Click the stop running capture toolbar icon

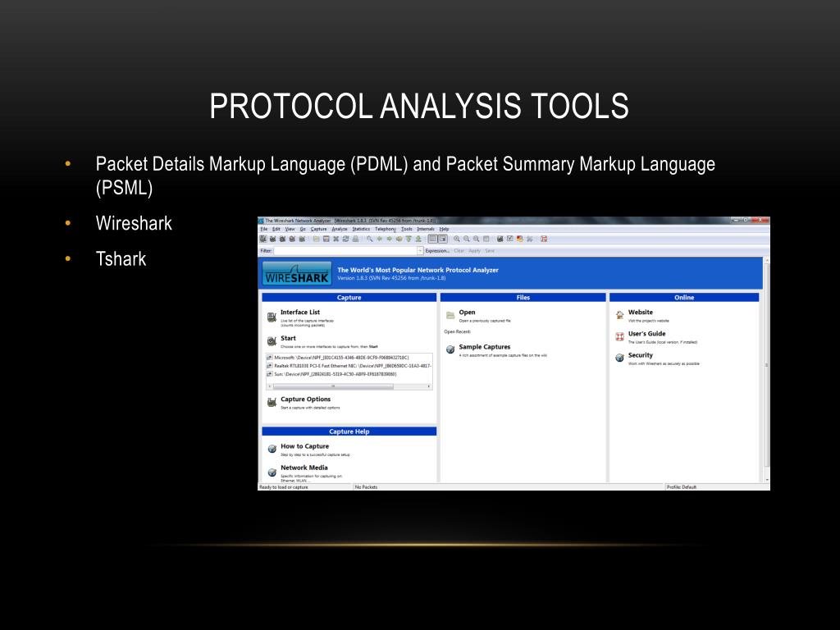pyautogui.click(x=292, y=239)
